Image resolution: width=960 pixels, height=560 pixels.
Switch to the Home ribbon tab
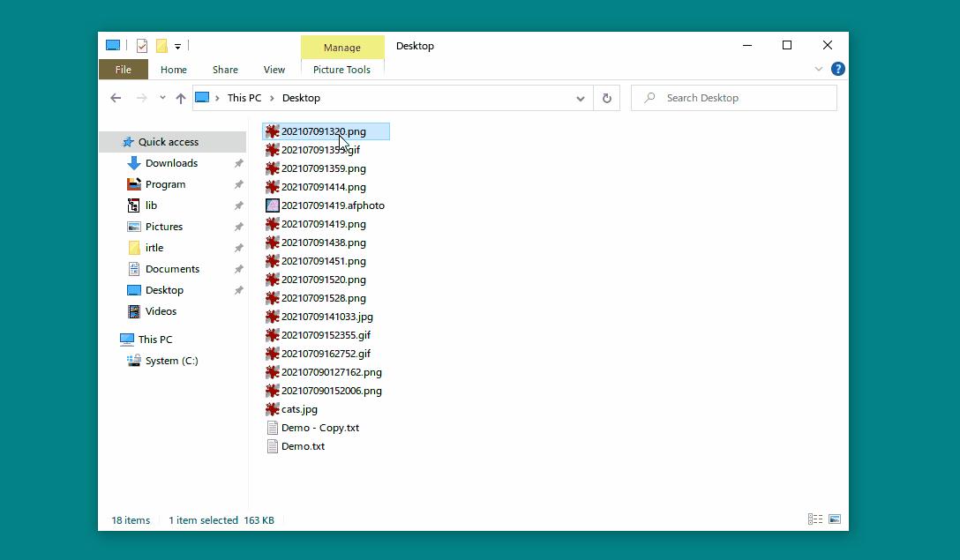[173, 70]
